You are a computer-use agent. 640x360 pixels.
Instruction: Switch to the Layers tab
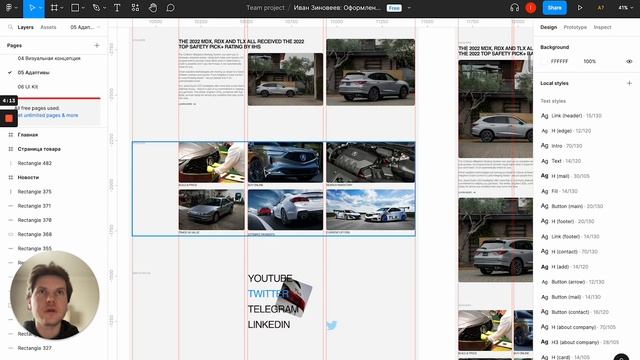25,27
